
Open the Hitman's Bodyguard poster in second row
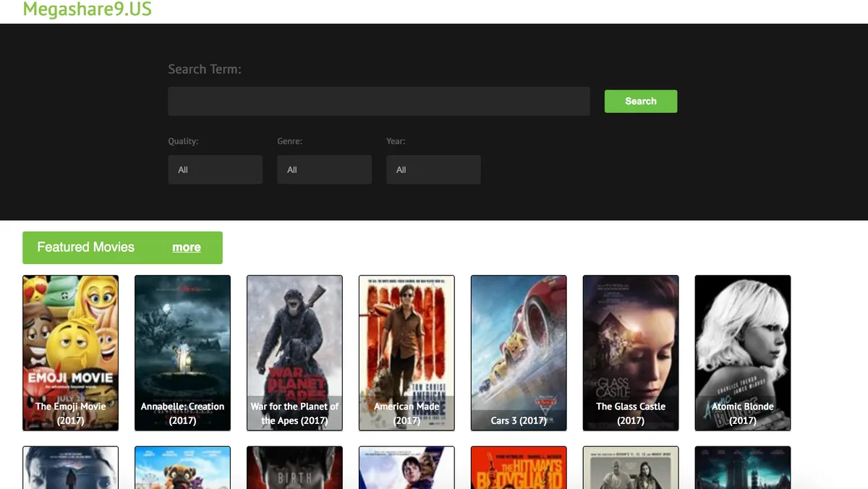[x=519, y=467]
